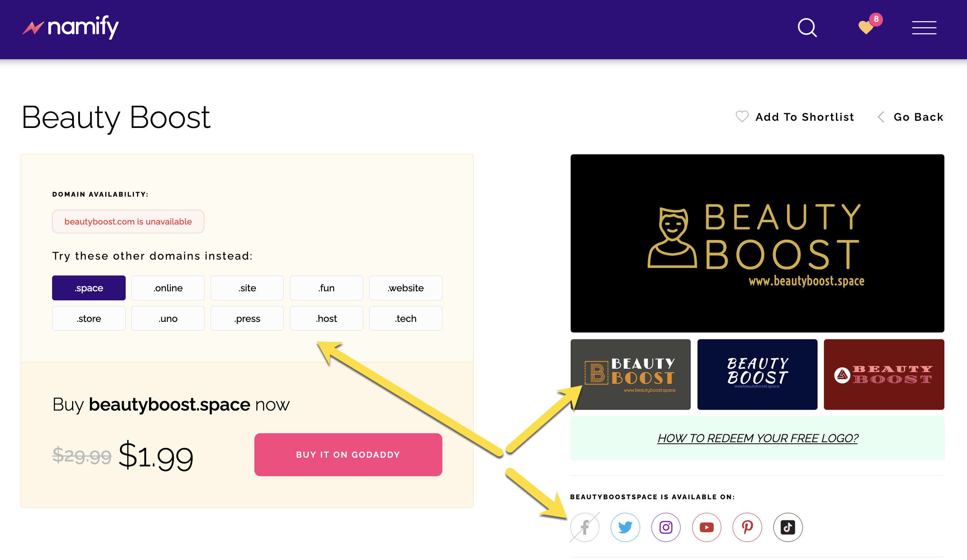Click the crossed-out Facebook icon
The width and height of the screenshot is (967, 560).
(x=584, y=527)
